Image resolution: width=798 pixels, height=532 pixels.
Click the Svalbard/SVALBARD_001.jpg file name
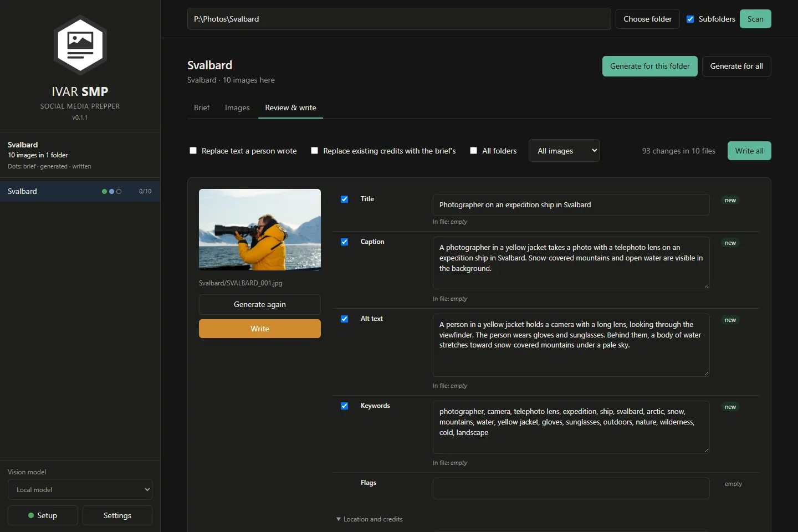tap(241, 283)
